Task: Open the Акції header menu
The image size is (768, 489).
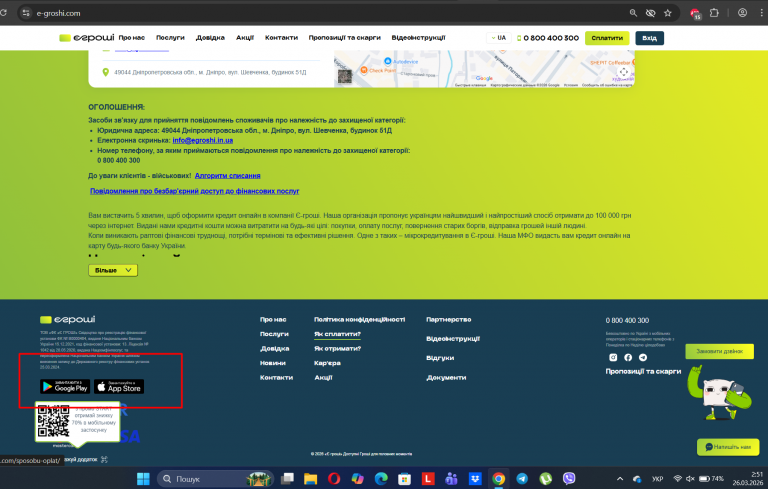Action: 245,38
